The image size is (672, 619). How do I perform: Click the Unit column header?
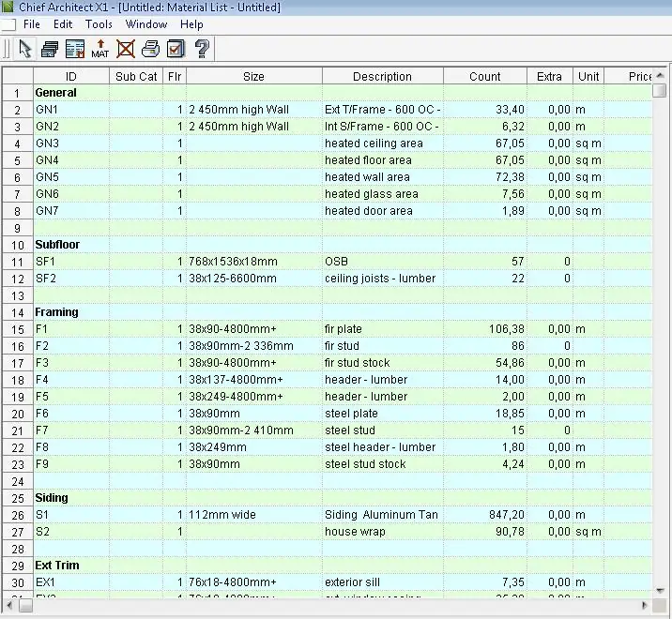point(588,76)
